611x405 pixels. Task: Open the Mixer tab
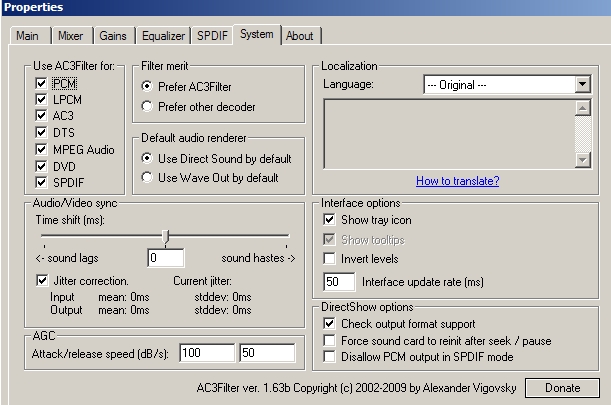point(72,36)
